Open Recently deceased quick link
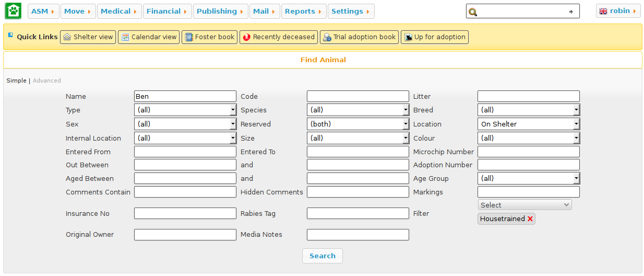644x276 pixels. point(278,37)
